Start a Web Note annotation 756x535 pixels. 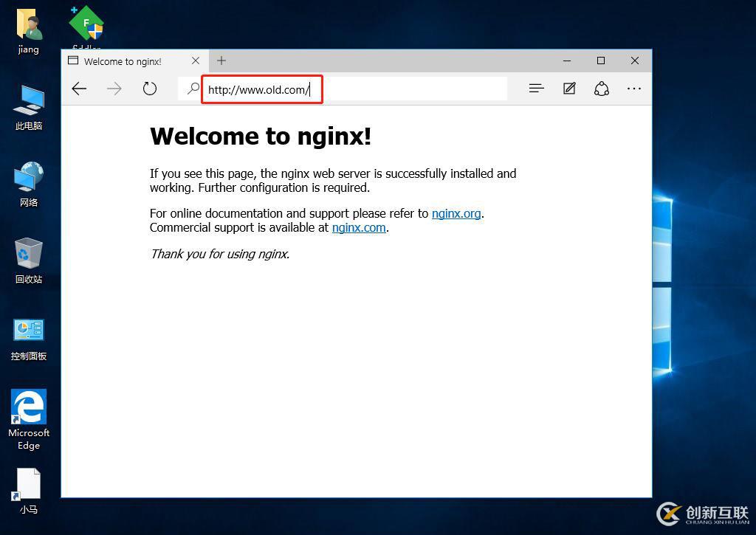568,89
